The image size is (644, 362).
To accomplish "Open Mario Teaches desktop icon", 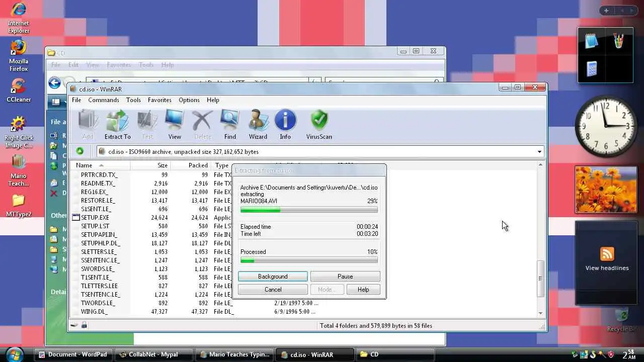I will [x=18, y=170].
